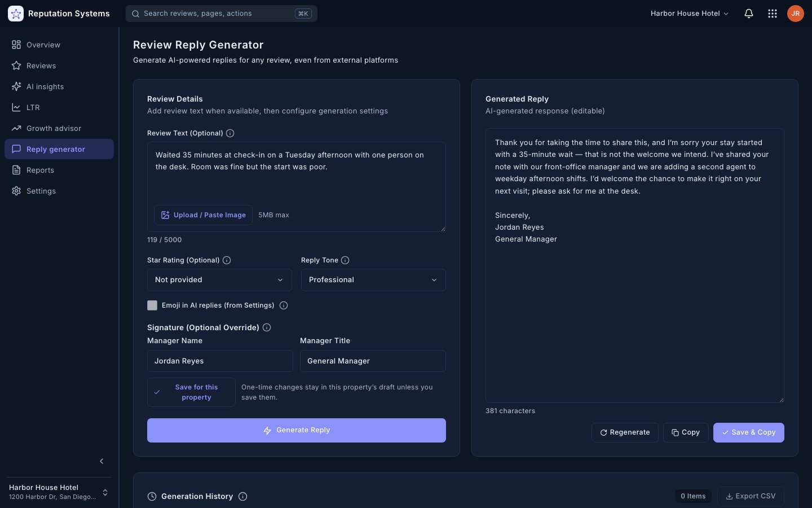Toggle Emoji in AI replies checkbox
This screenshot has height=508, width=812.
click(x=152, y=305)
